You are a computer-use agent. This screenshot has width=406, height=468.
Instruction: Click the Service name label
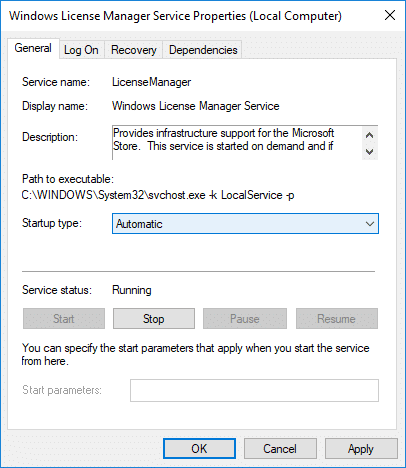56,82
